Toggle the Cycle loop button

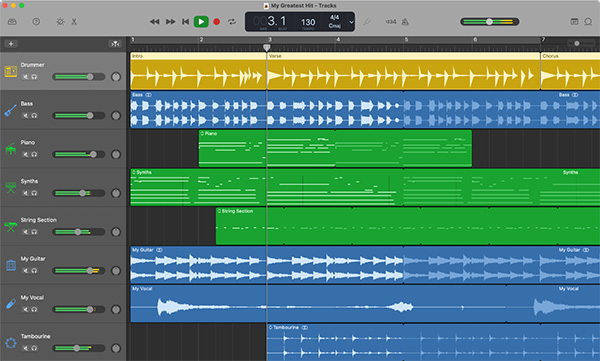[232, 22]
